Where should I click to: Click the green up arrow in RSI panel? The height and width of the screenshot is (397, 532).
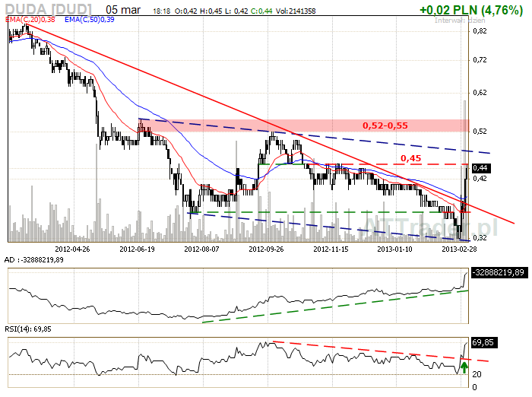464,367
